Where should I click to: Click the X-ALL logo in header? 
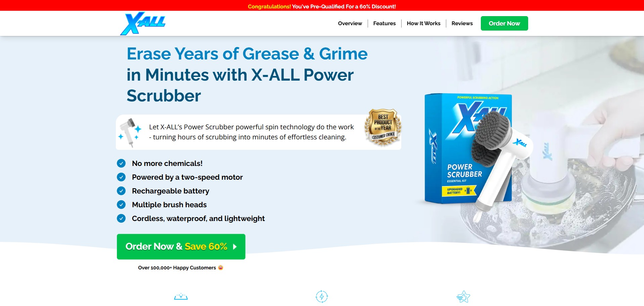click(x=143, y=23)
